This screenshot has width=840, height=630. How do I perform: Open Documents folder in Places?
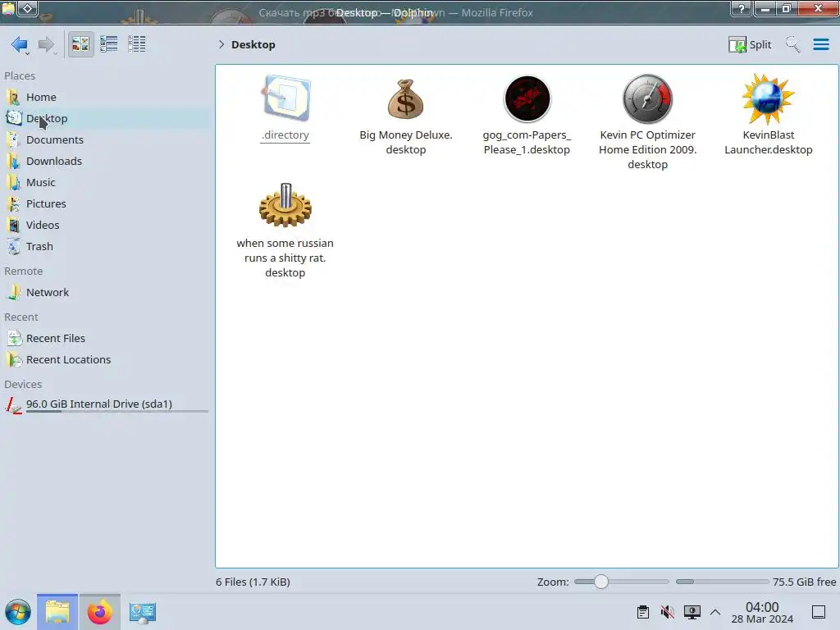coord(106,139)
